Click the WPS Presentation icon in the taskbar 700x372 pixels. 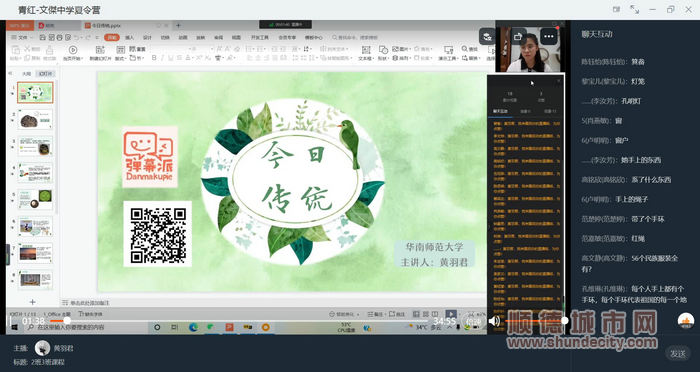click(x=229, y=328)
